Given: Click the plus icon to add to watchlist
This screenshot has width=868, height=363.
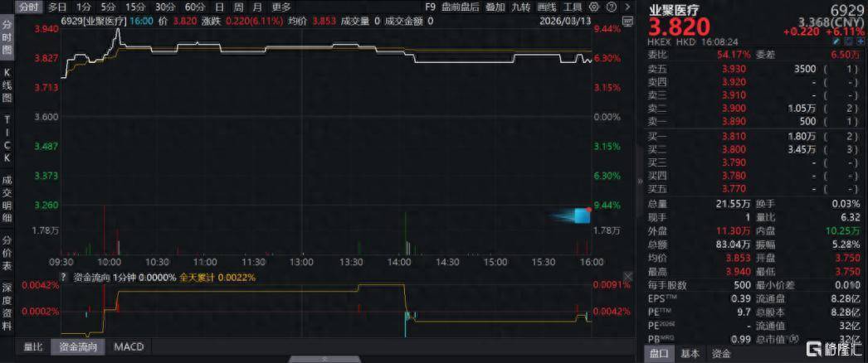Looking at the screenshot, I should click(x=860, y=39).
